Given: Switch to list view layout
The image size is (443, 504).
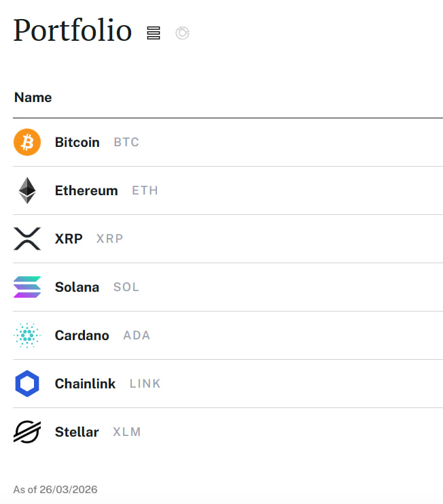Looking at the screenshot, I should (x=154, y=33).
